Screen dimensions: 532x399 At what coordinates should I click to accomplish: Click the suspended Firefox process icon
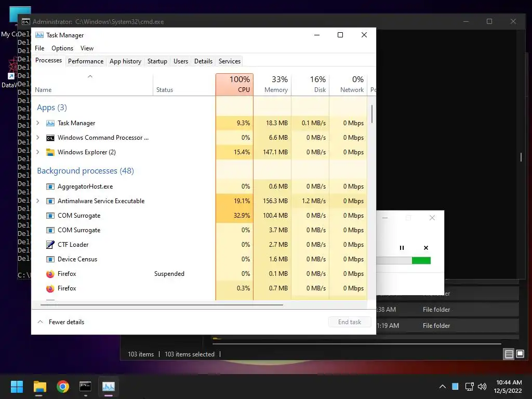[x=50, y=274]
